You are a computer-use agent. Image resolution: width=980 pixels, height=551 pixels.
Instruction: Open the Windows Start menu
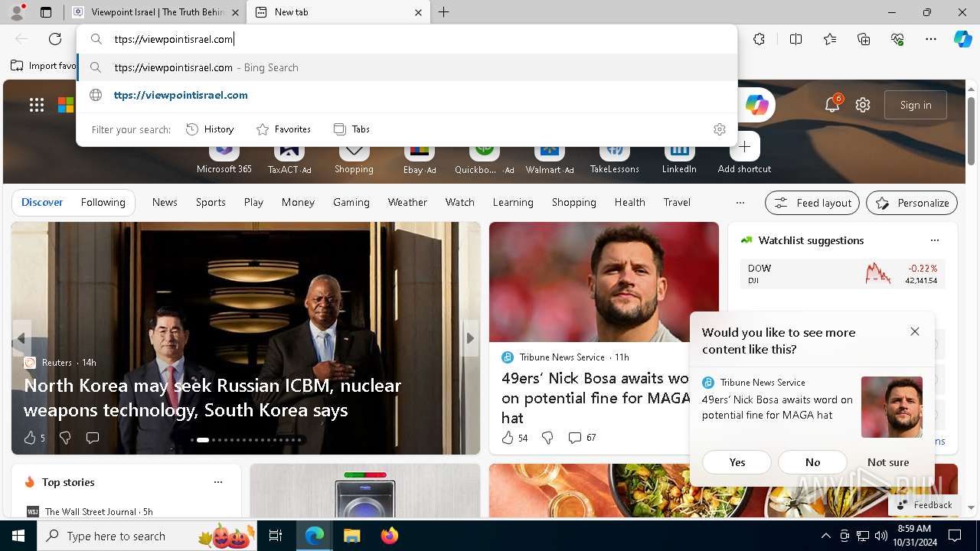click(x=18, y=536)
